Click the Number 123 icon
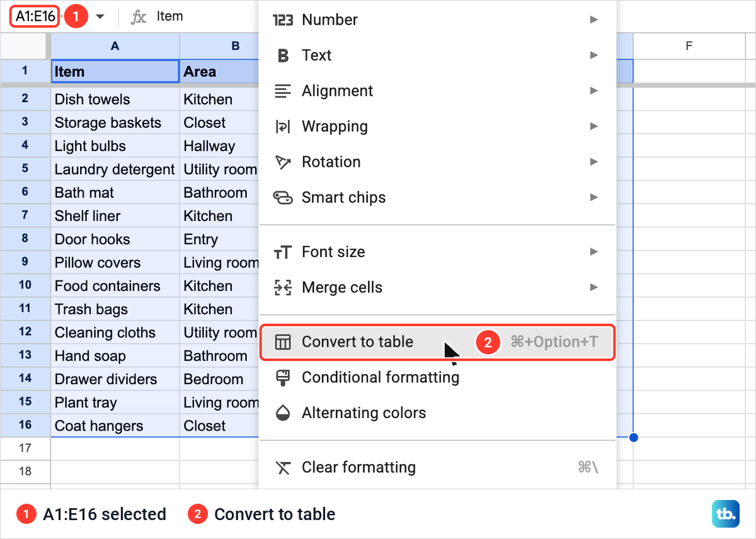 click(283, 20)
